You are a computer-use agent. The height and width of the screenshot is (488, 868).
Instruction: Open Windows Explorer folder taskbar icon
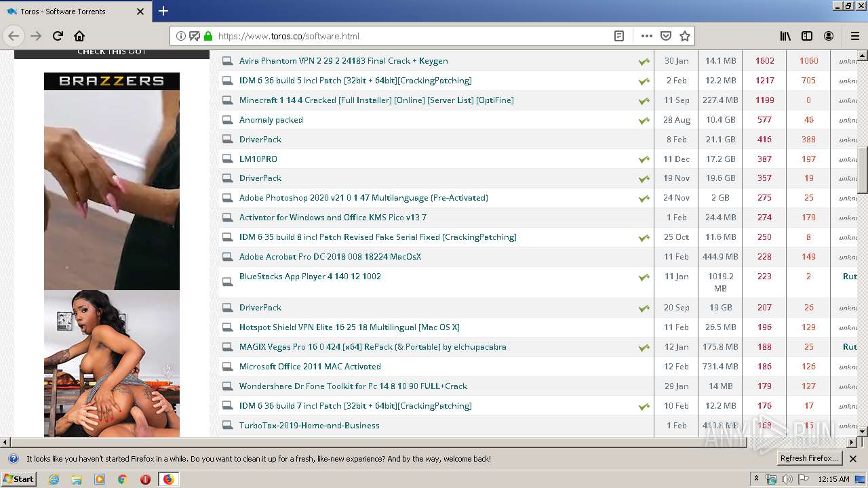[x=77, y=479]
